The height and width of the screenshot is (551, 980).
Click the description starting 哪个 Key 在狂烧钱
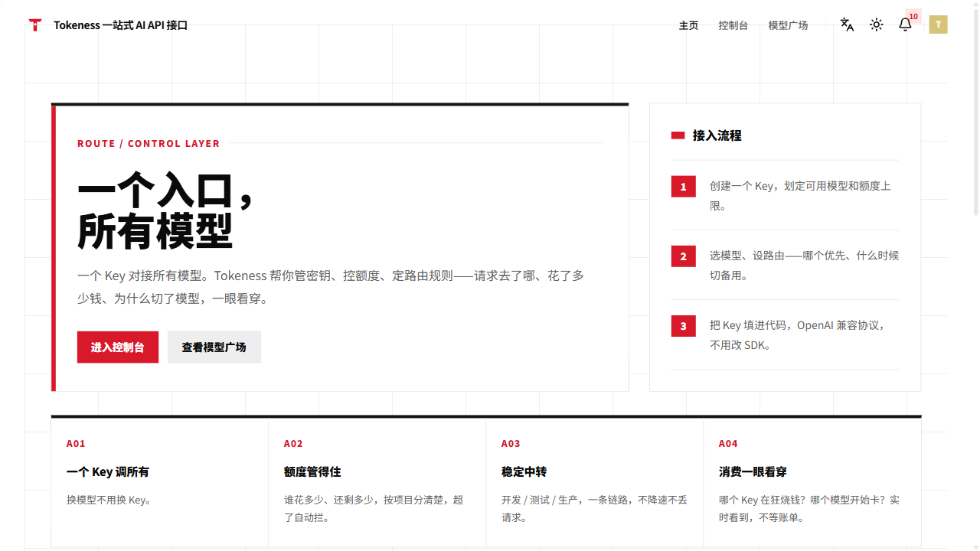(x=809, y=509)
